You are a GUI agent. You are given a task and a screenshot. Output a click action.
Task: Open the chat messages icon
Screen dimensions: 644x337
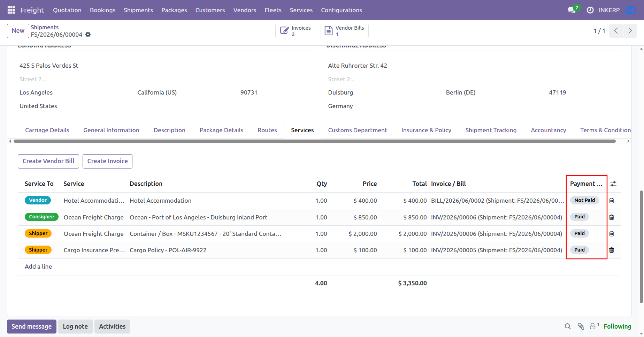point(572,10)
